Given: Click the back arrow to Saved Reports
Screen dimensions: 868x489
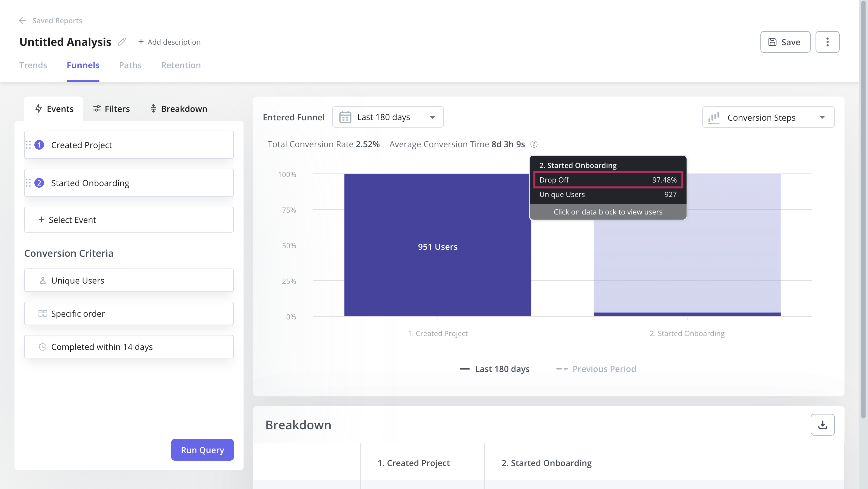Looking at the screenshot, I should click(x=22, y=21).
